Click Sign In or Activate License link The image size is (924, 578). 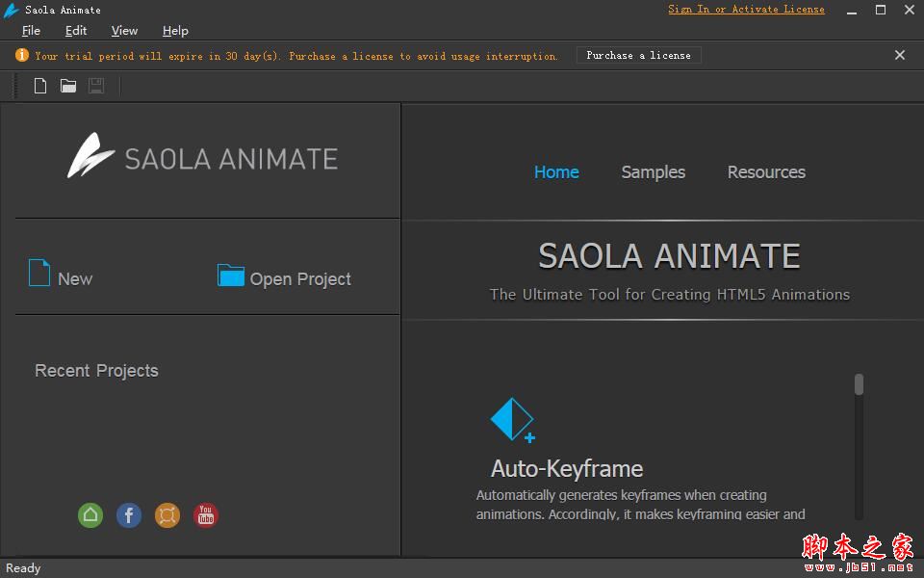point(746,10)
